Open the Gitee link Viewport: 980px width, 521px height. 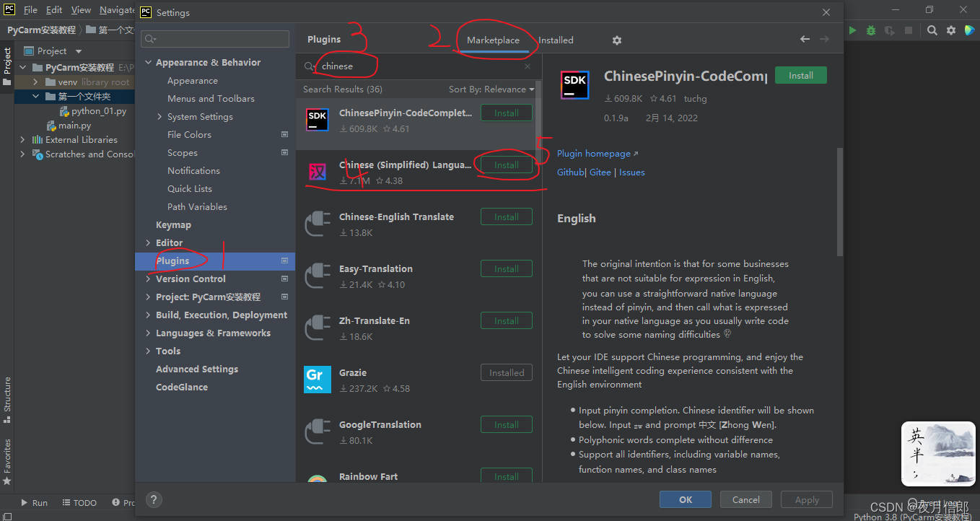(600, 172)
